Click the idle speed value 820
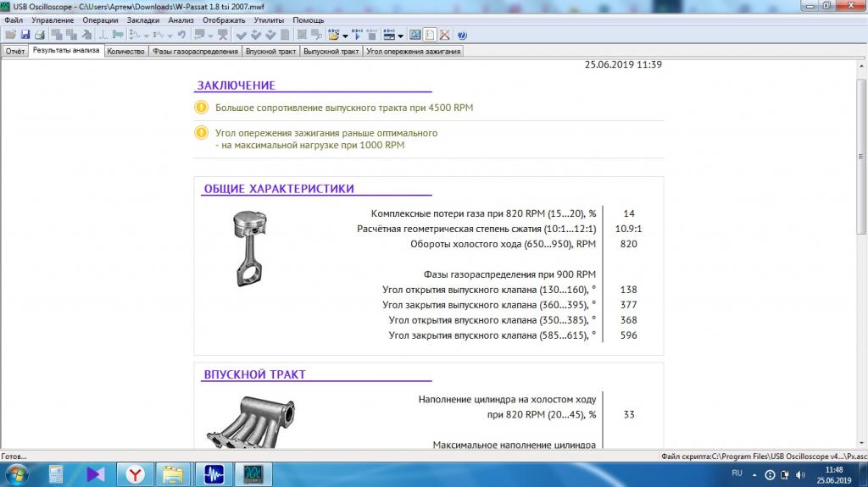 pos(628,244)
